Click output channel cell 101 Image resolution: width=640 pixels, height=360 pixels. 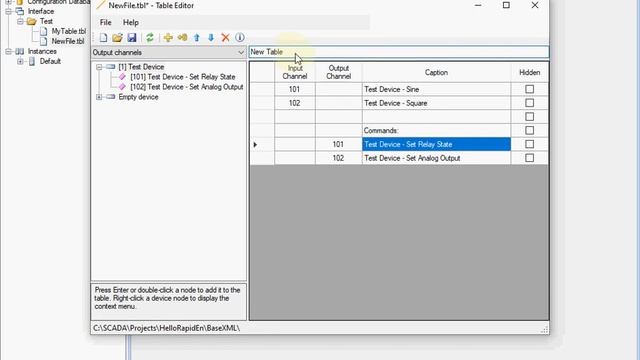338,144
